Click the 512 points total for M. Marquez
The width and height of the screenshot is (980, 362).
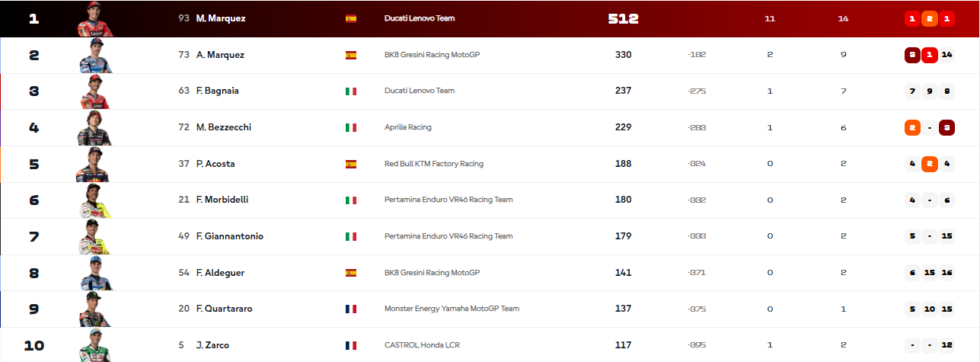623,18
